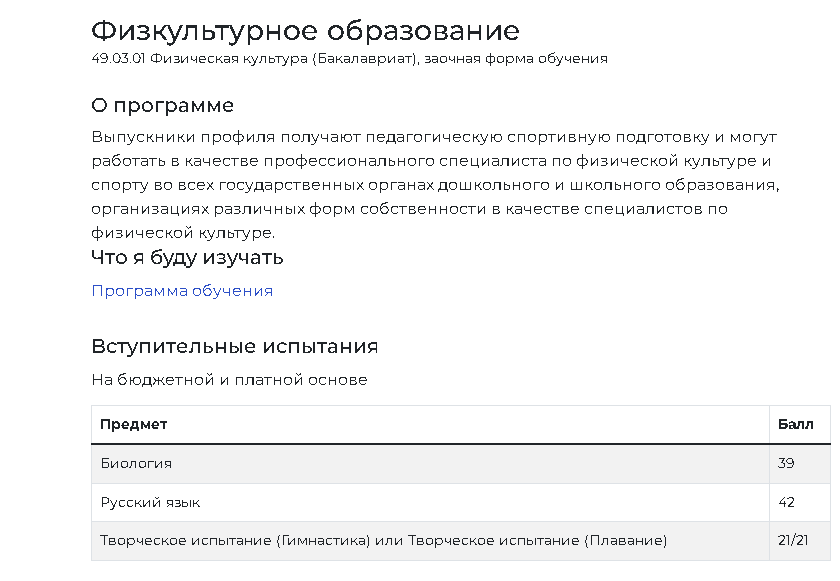The height and width of the screenshot is (581, 840).
Task: Click the Бакалавриат word in subtitle
Action: (364, 58)
